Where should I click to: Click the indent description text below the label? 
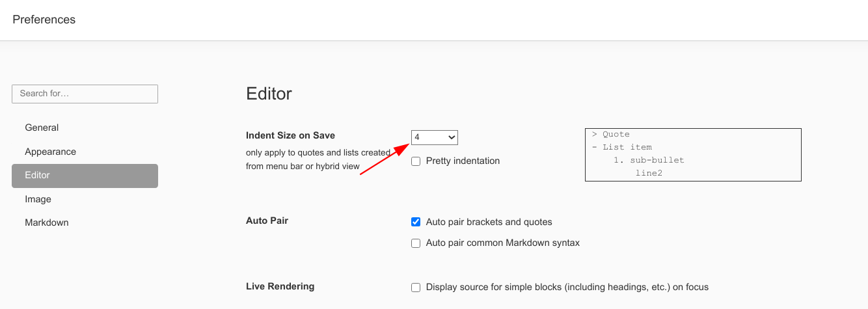tap(318, 159)
